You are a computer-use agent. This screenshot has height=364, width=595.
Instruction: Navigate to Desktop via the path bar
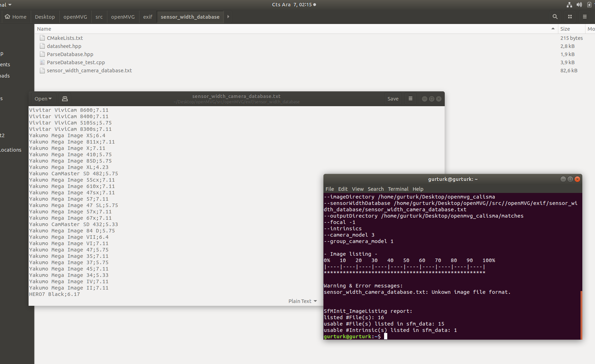tap(45, 17)
